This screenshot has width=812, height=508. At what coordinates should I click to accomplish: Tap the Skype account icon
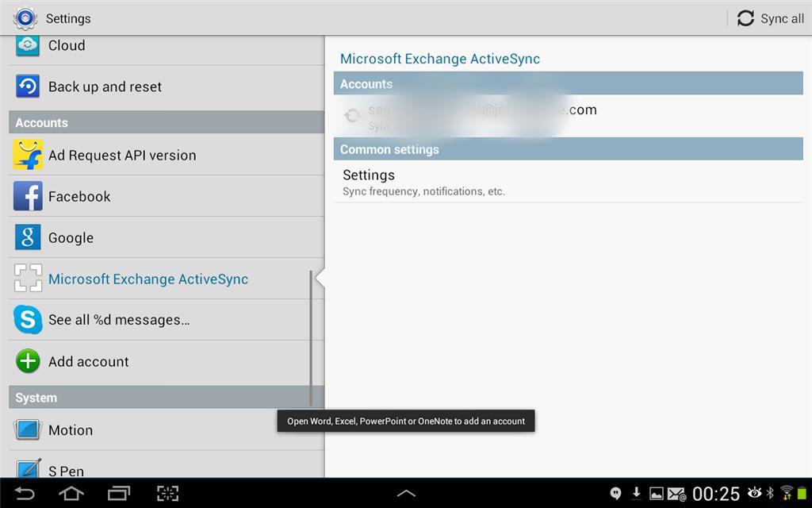pyautogui.click(x=28, y=319)
